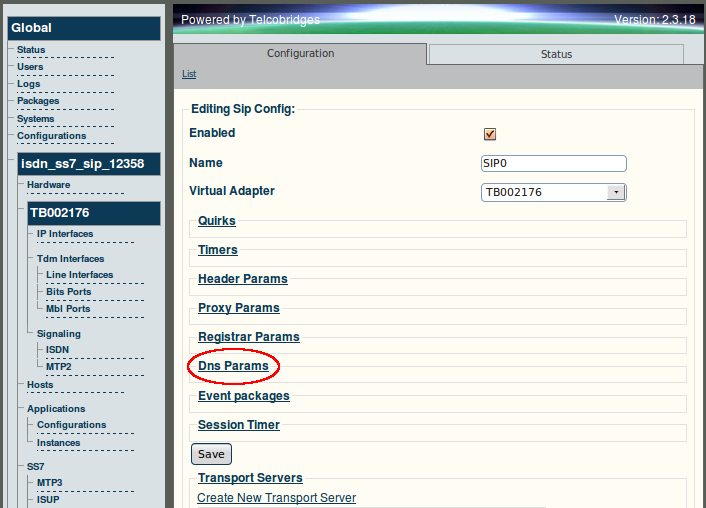Expand the Timers section
The width and height of the screenshot is (706, 508).
tap(217, 249)
